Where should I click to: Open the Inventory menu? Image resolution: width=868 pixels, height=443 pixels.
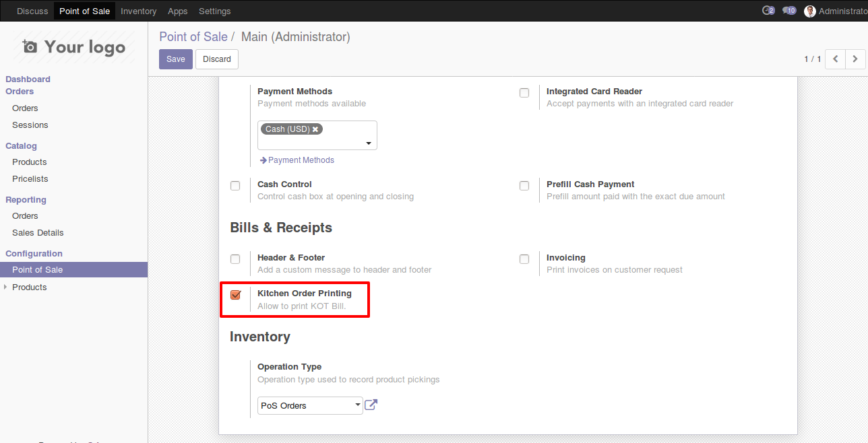pyautogui.click(x=138, y=11)
